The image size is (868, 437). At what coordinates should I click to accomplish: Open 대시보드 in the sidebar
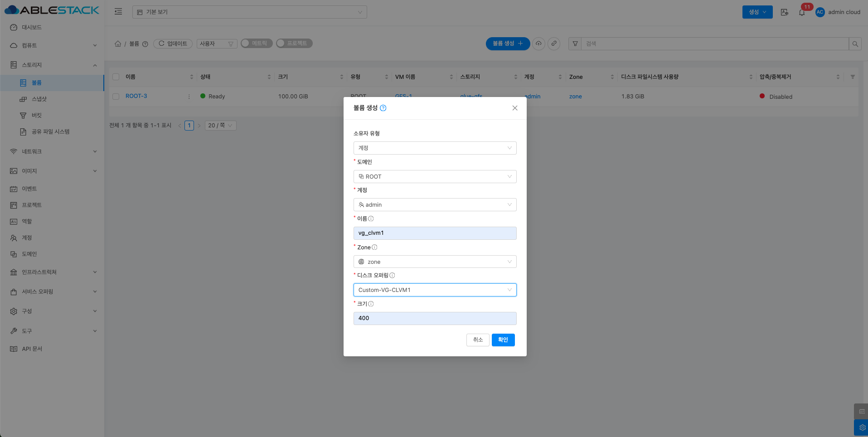(32, 27)
